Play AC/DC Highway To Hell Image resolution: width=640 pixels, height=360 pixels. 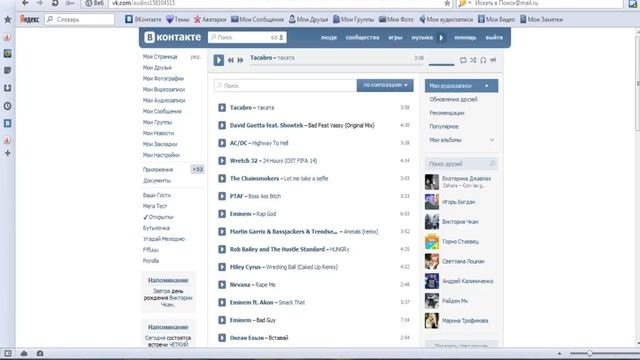coord(222,143)
